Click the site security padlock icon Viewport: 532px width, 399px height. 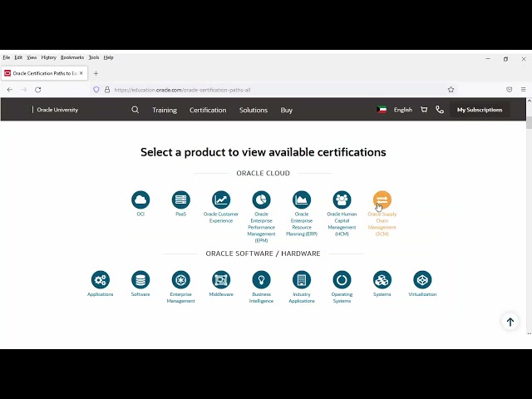[107, 90]
